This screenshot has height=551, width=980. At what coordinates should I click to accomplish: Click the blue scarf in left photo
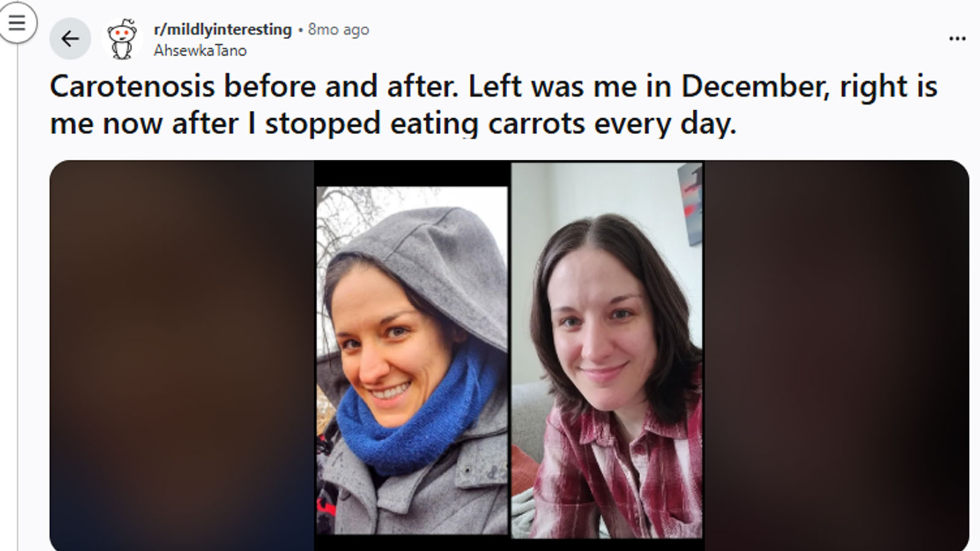point(407,416)
